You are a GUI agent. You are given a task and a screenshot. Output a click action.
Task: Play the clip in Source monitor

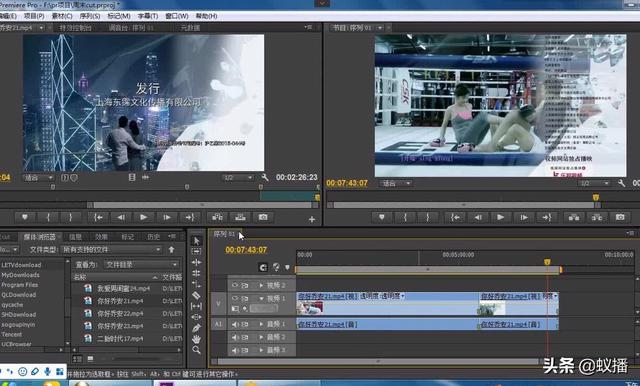click(144, 217)
